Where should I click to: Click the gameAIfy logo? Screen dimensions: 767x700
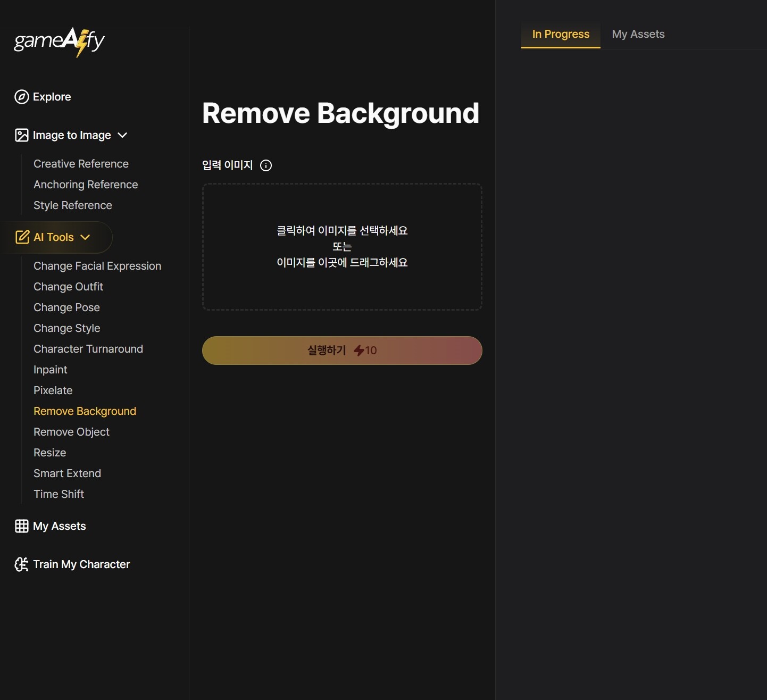pyautogui.click(x=59, y=41)
